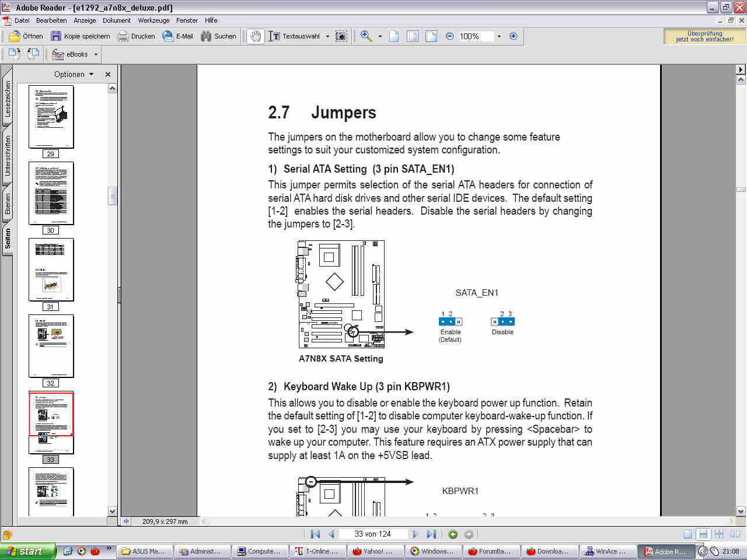Click the Windows start button
The height and width of the screenshot is (560, 747).
[28, 551]
